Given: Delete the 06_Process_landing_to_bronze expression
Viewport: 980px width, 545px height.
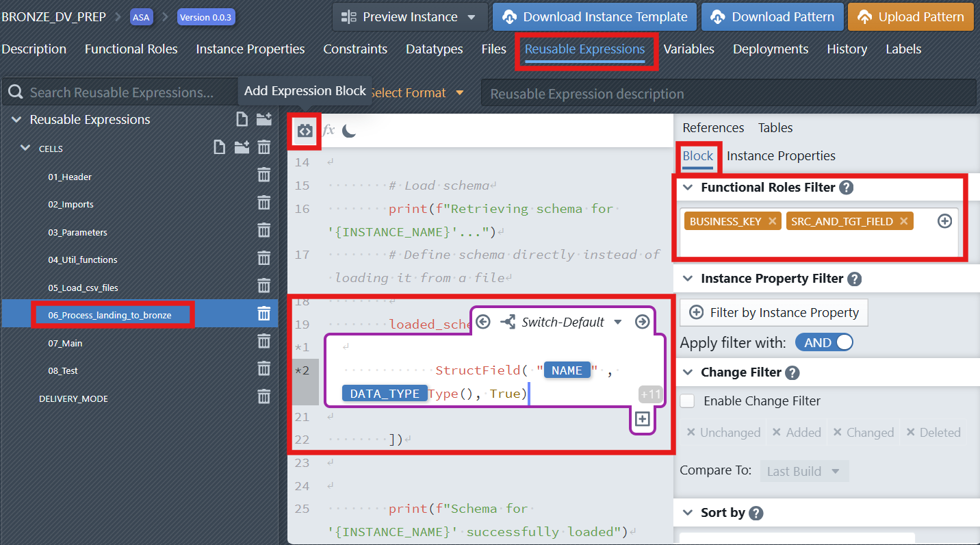Looking at the screenshot, I should 263,314.
